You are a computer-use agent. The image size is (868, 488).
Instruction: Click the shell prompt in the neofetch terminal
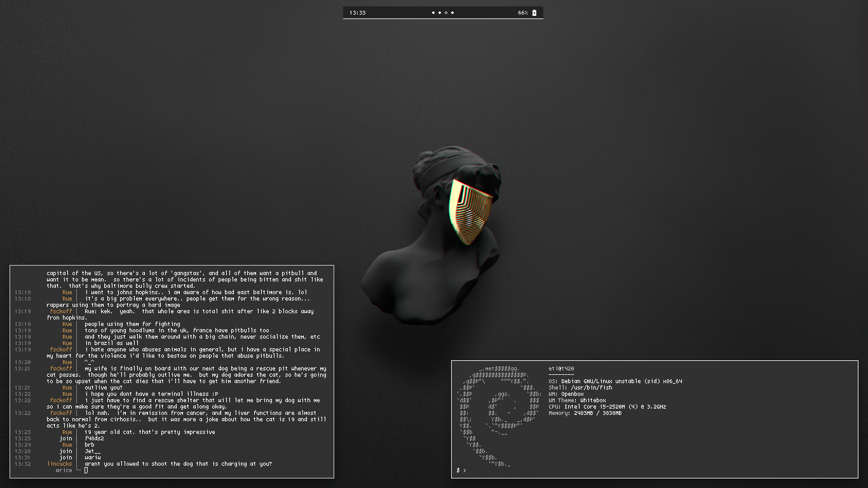tap(461, 470)
